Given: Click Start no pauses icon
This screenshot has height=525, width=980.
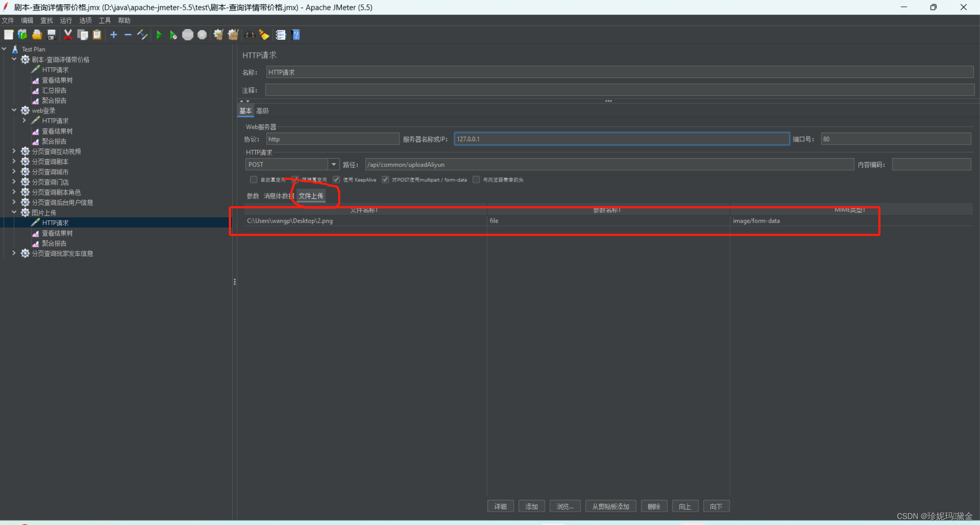Looking at the screenshot, I should (x=173, y=35).
